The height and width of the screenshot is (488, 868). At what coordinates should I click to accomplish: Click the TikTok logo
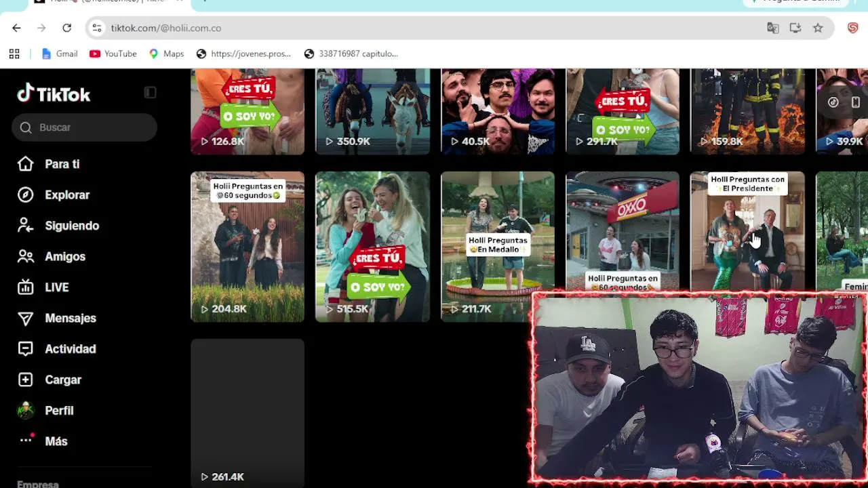[54, 94]
